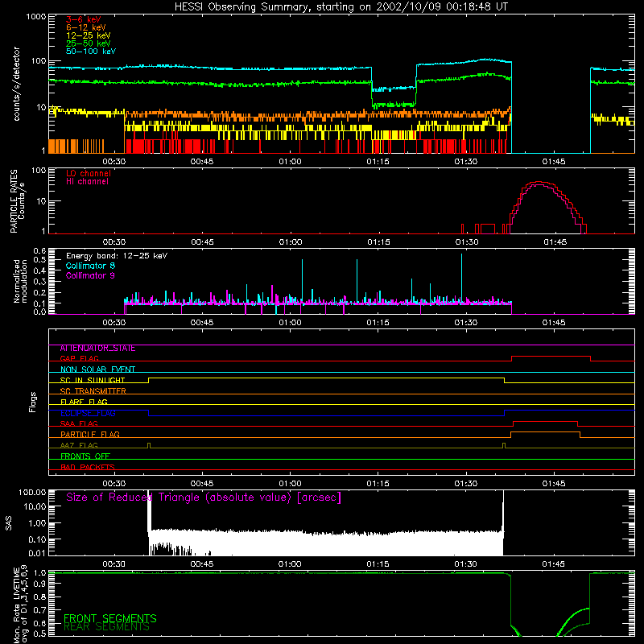644x644 pixels.
Task: Click the REAR SEGMENTS legend label
Action: click(107, 627)
